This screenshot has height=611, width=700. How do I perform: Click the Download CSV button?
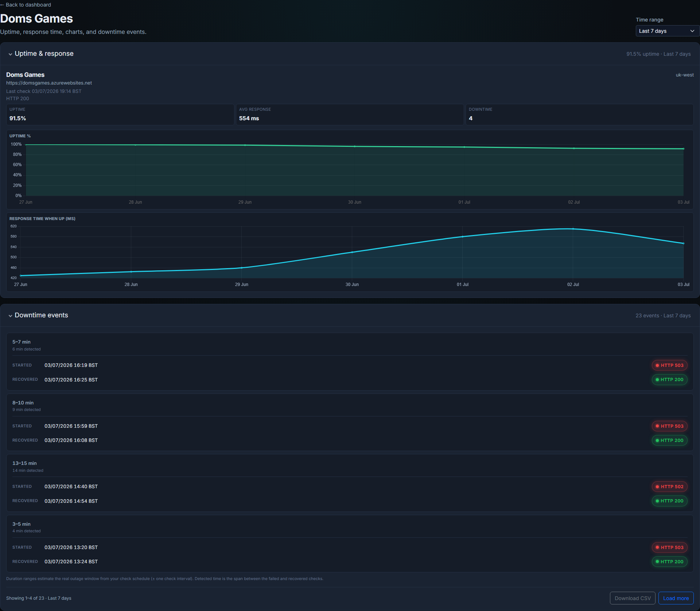pos(633,598)
